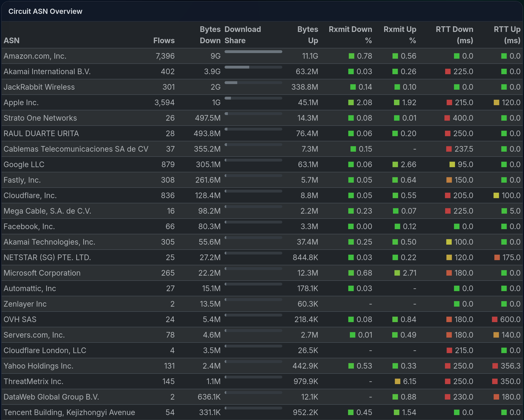Click the red RTT Down indicator for Strato One Networks
524x420 pixels.
pos(447,118)
